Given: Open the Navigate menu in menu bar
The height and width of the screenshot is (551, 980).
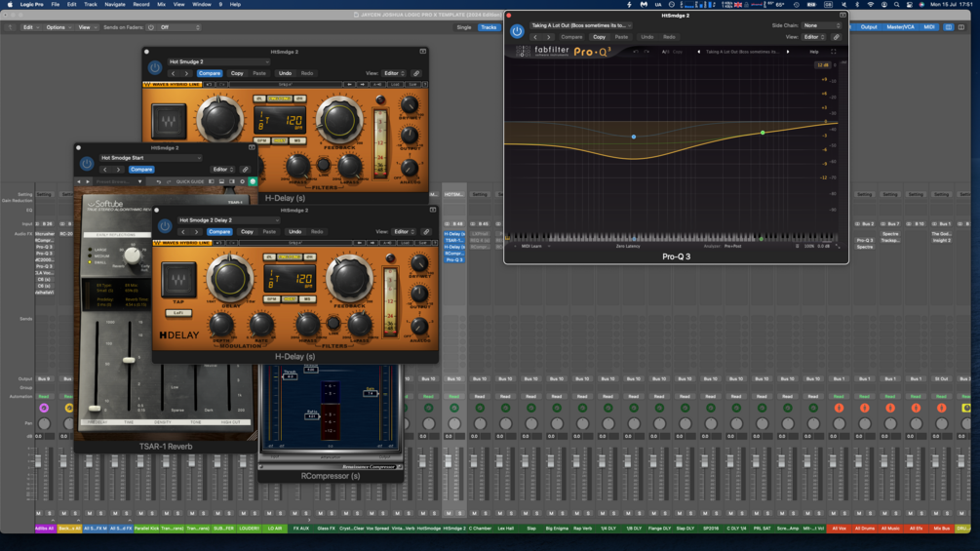Looking at the screenshot, I should 114,4.
